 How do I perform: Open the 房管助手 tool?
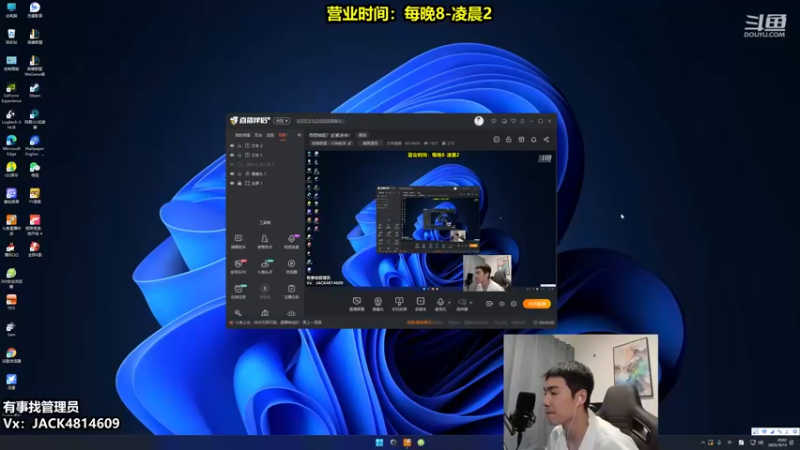(264, 242)
